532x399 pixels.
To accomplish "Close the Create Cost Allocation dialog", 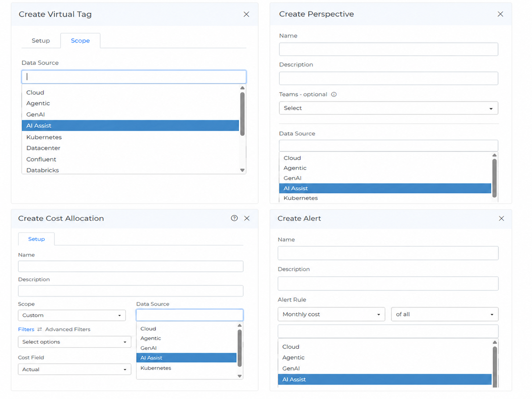I will (x=247, y=218).
